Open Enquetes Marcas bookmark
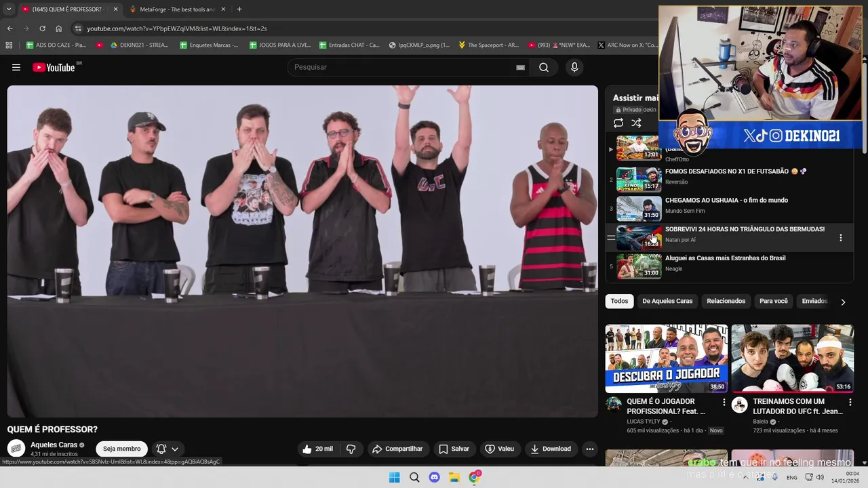 click(x=210, y=45)
